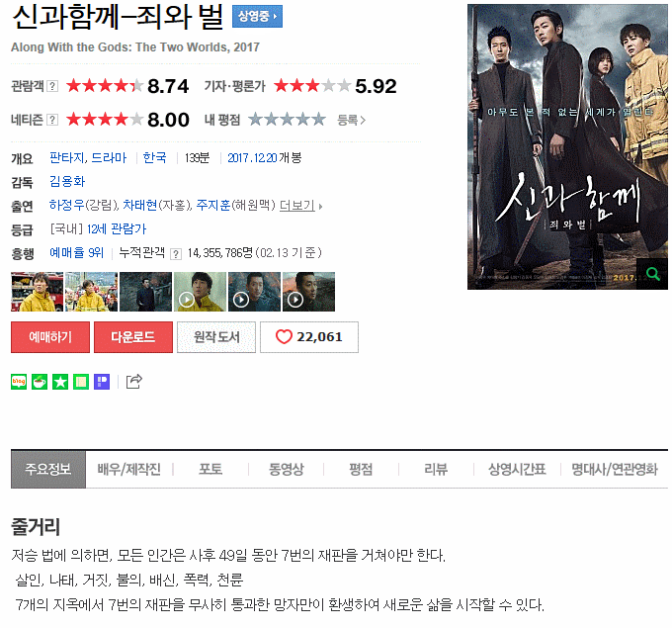Open the 등록 rating register link
The height and width of the screenshot is (628, 672).
(x=352, y=120)
